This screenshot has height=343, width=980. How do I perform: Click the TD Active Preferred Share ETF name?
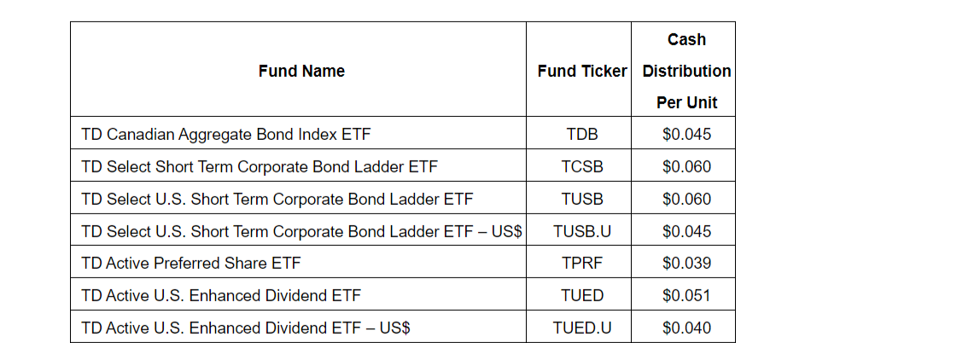191,263
